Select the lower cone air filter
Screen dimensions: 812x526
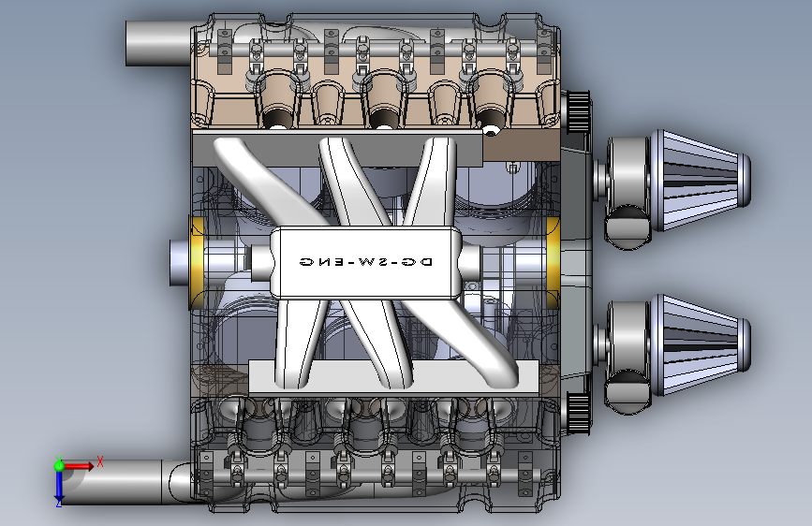(701, 344)
